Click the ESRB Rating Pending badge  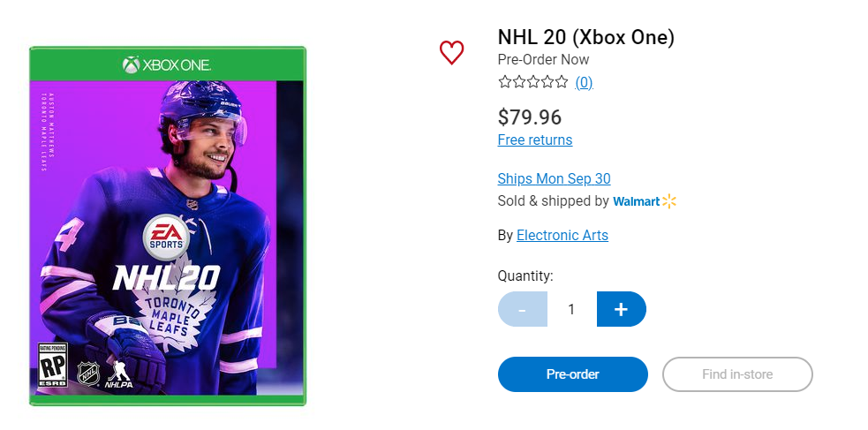(x=51, y=366)
